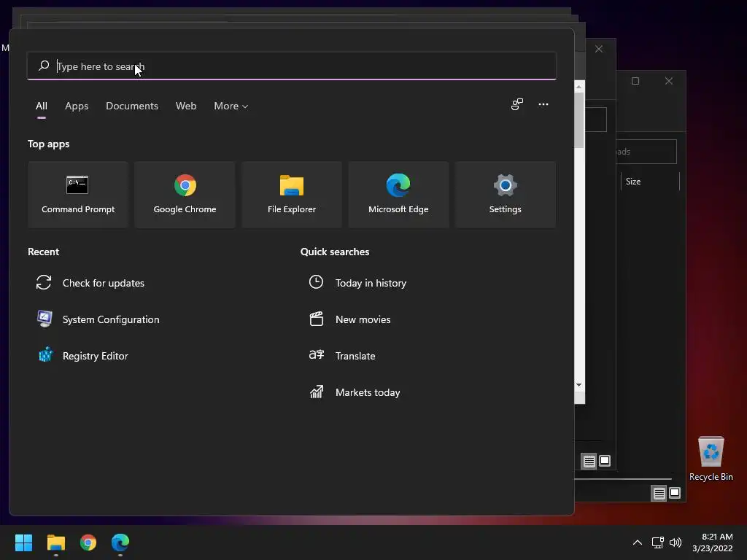Viewport: 747px width, 560px height.
Task: Select details view in middle background window
Action: coord(589,461)
